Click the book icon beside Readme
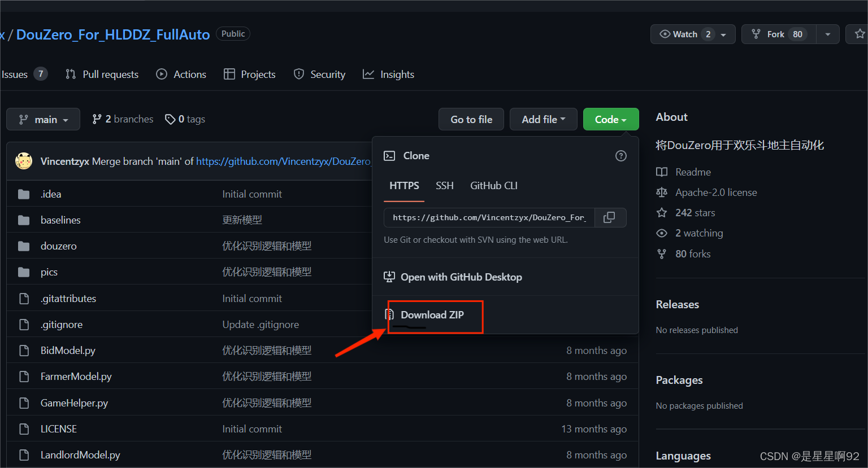The image size is (868, 468). tap(662, 172)
